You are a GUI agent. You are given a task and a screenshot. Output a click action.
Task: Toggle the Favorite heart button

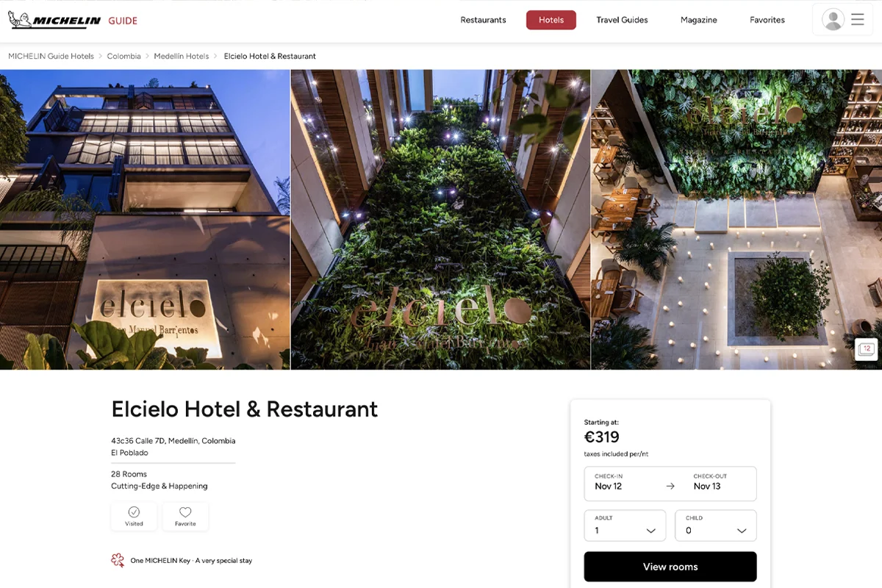tap(185, 517)
